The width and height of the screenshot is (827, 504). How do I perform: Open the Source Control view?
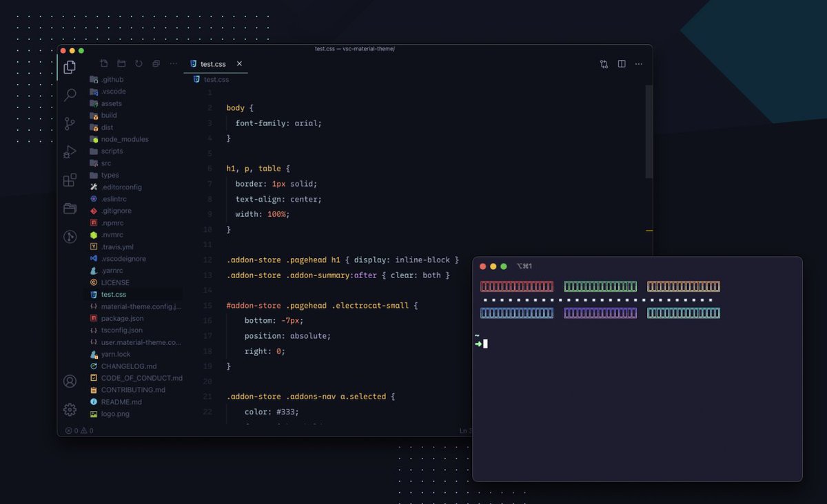click(x=70, y=124)
